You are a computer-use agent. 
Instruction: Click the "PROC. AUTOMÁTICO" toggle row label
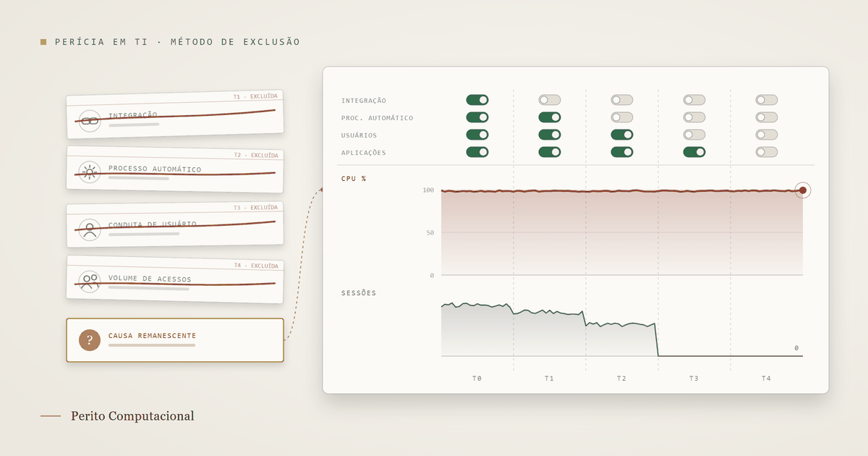pos(377,118)
